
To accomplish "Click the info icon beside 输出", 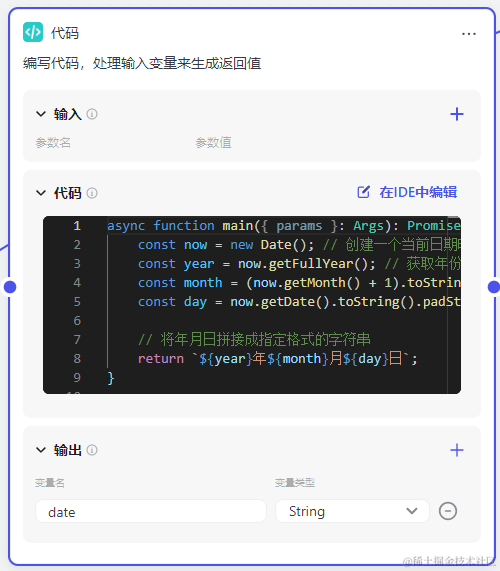I will 92,450.
